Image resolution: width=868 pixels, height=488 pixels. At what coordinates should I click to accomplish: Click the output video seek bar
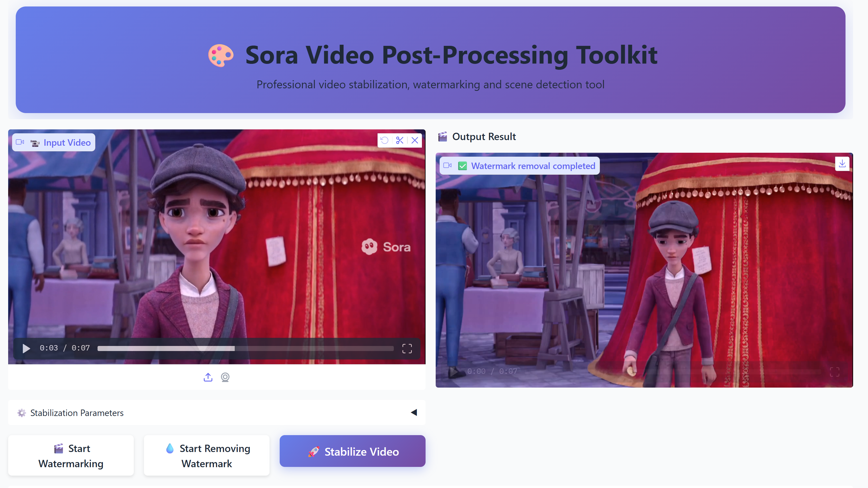[x=674, y=372]
